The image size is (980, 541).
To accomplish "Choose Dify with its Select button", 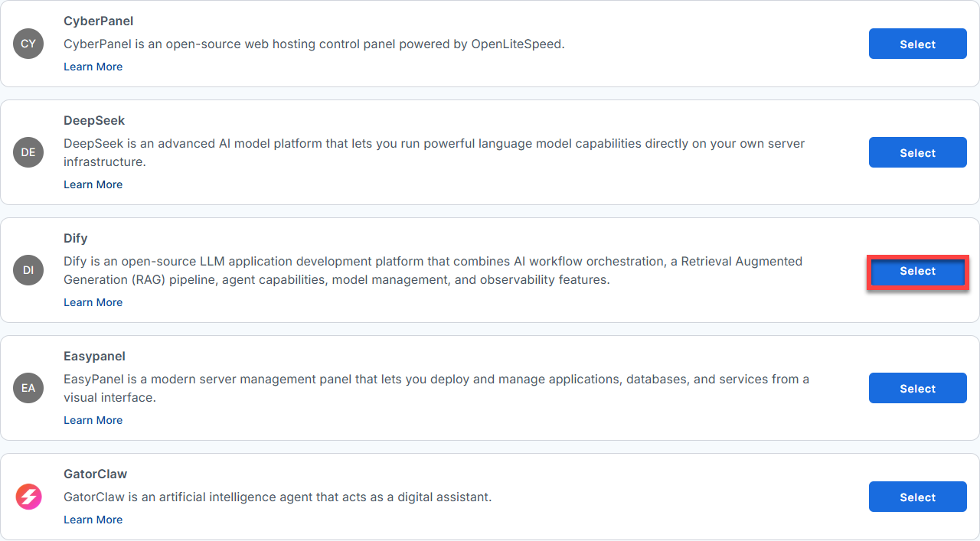I will [x=917, y=271].
